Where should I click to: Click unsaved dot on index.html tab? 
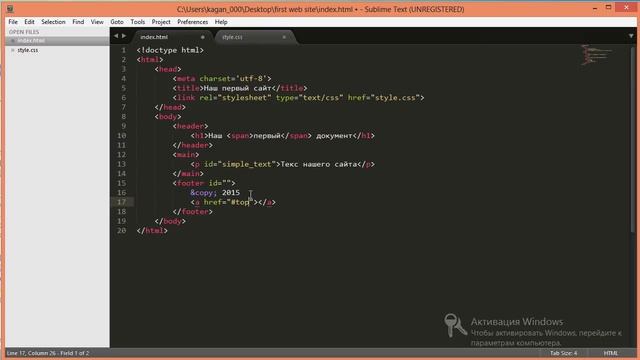coord(202,37)
